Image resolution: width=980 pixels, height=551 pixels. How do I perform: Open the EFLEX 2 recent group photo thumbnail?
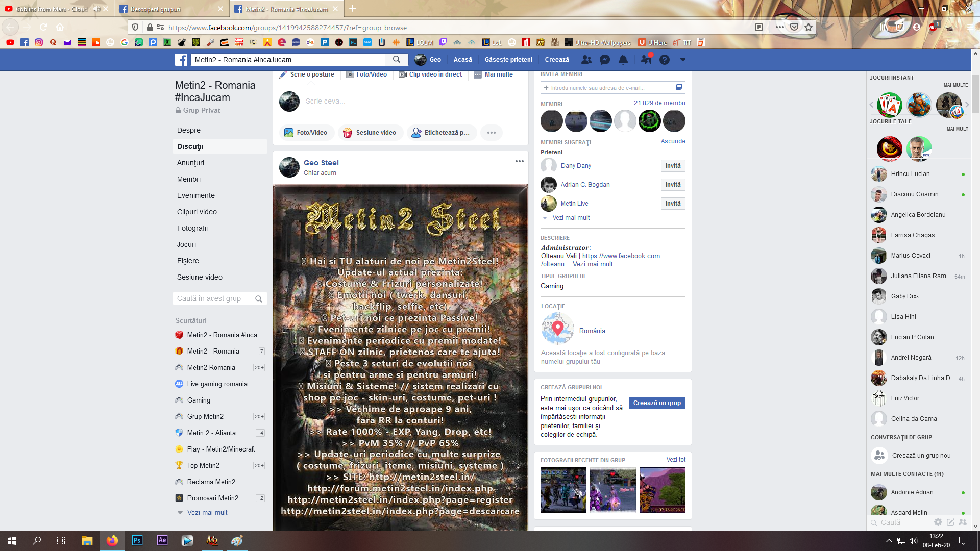click(x=563, y=490)
